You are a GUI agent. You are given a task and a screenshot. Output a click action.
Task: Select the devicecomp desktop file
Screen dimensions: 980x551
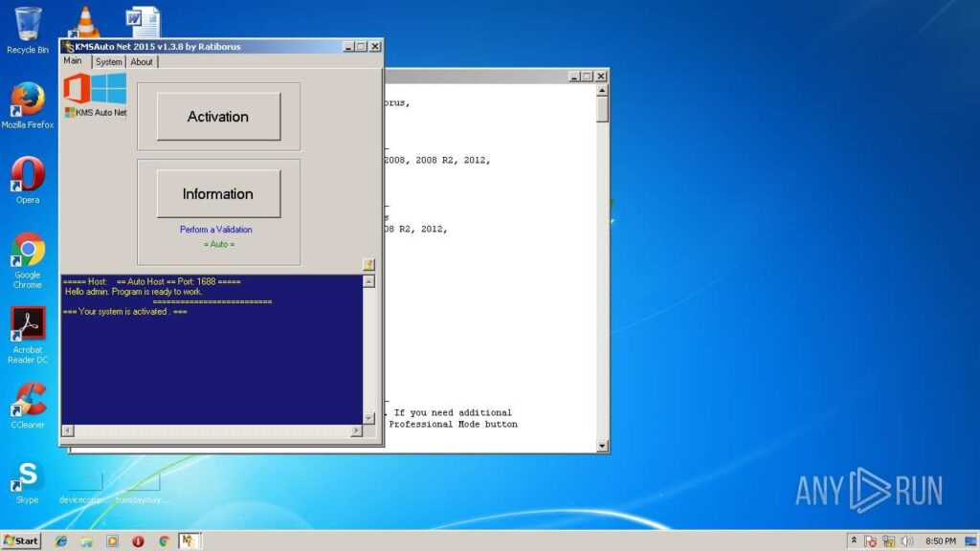(84, 489)
